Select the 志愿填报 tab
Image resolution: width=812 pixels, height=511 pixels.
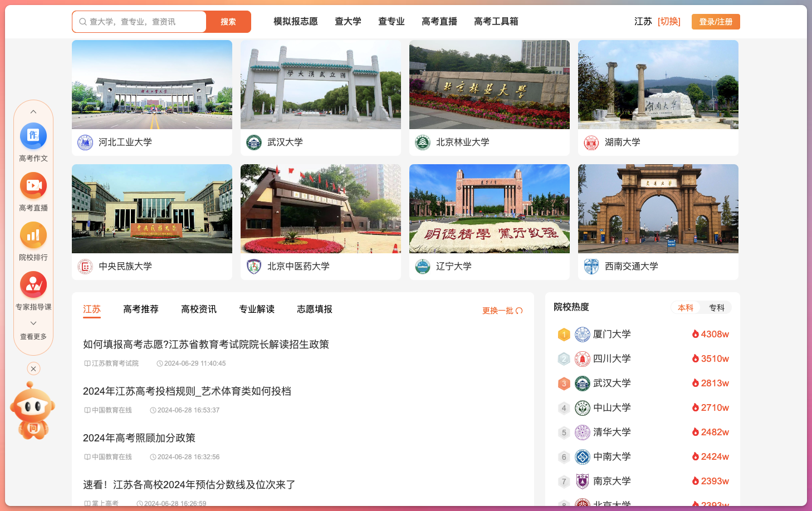[x=315, y=309]
